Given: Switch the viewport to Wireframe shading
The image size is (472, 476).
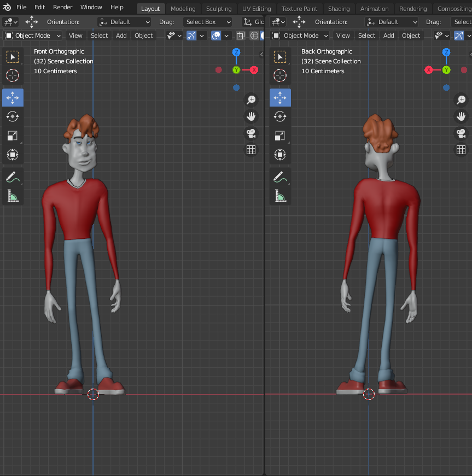Looking at the screenshot, I should 254,35.
